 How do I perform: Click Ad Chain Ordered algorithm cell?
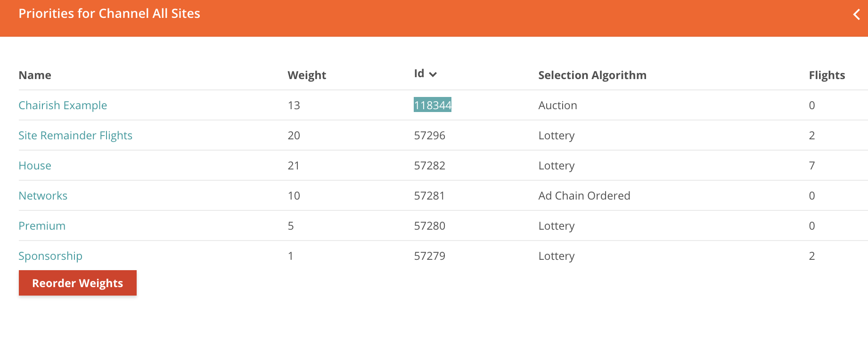tap(584, 196)
